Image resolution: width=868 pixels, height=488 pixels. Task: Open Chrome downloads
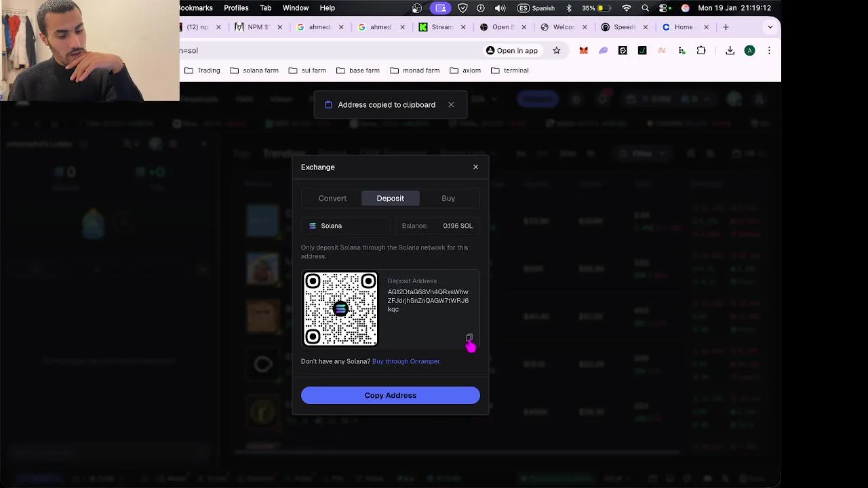click(730, 50)
